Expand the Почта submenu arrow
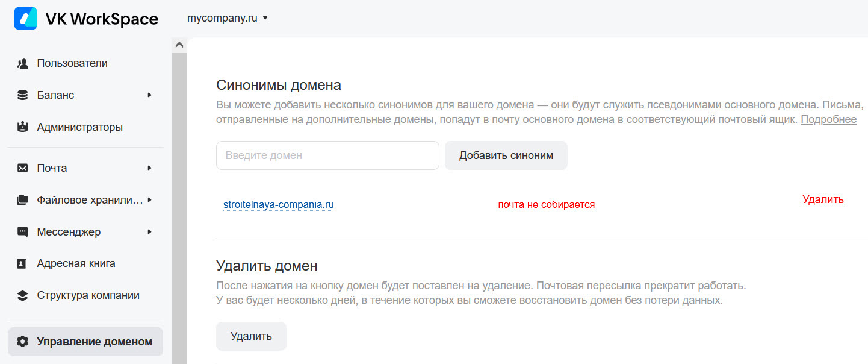 tap(150, 168)
